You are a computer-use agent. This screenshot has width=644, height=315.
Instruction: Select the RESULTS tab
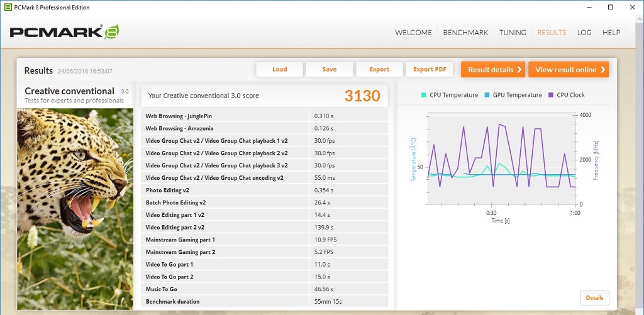(552, 33)
